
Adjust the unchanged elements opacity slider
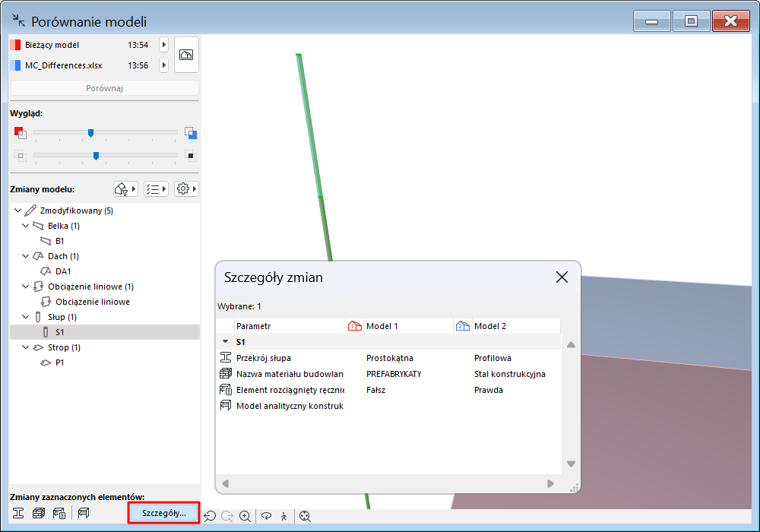[x=96, y=156]
